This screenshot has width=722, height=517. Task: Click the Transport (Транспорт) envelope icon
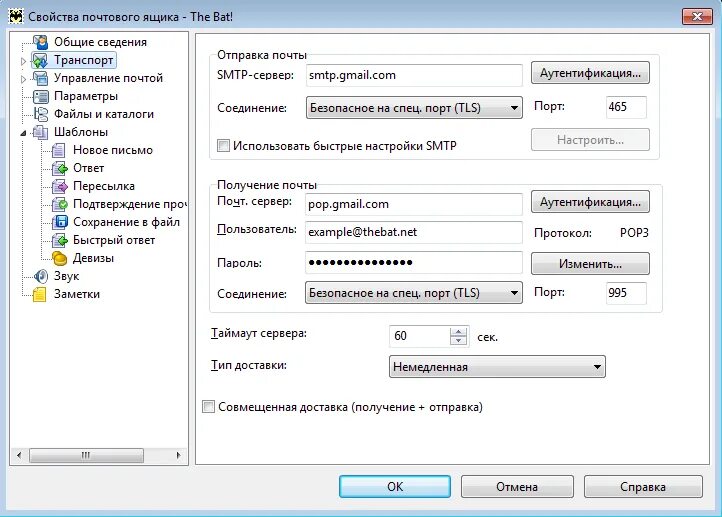pos(41,60)
